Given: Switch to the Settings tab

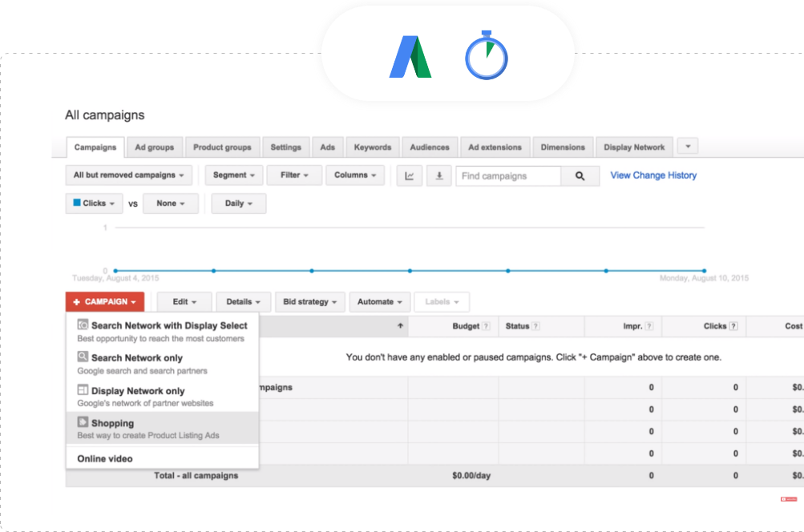Looking at the screenshot, I should (x=286, y=147).
